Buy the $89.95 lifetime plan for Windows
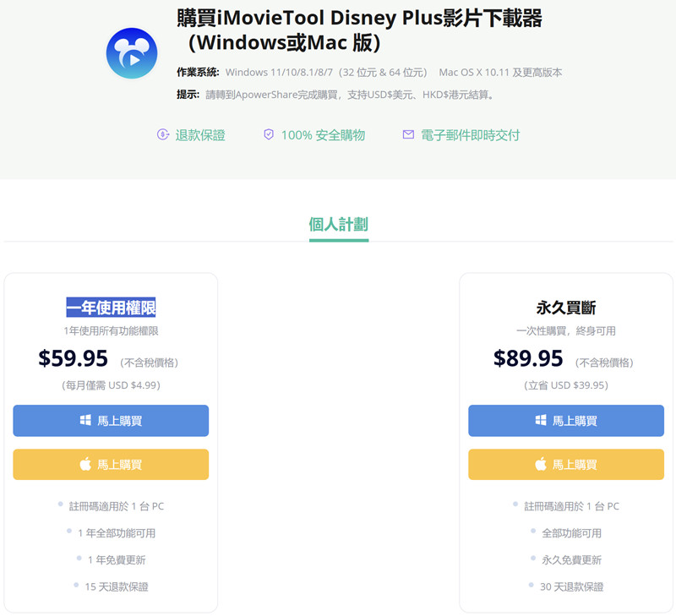The image size is (676, 616). click(566, 421)
